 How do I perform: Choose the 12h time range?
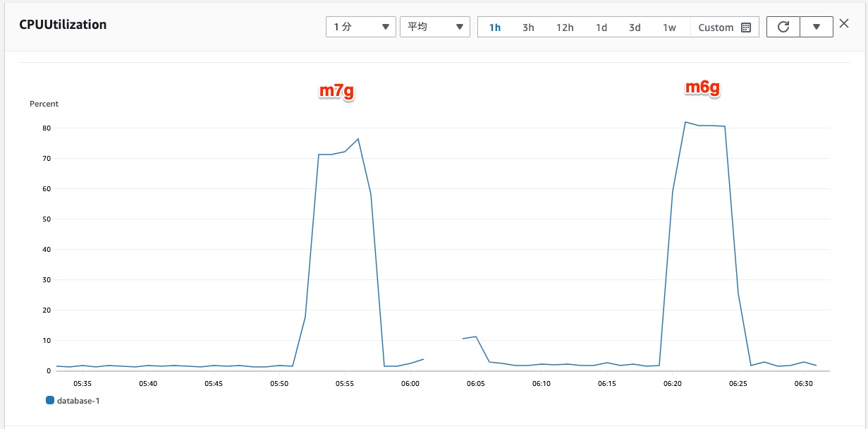[565, 28]
